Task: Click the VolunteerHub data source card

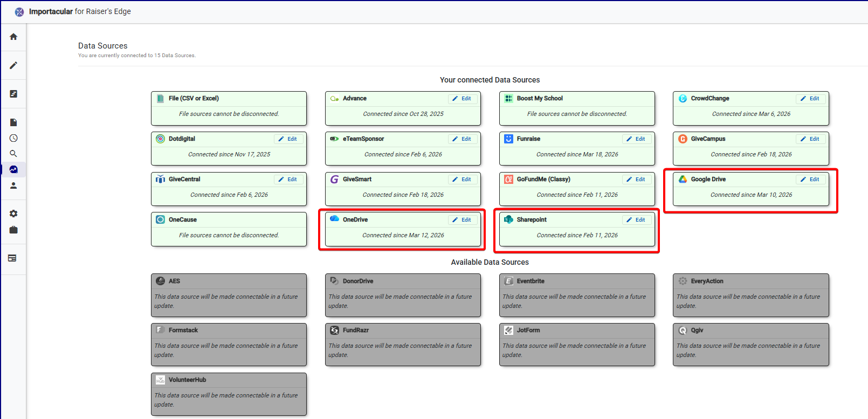Action: [x=229, y=394]
